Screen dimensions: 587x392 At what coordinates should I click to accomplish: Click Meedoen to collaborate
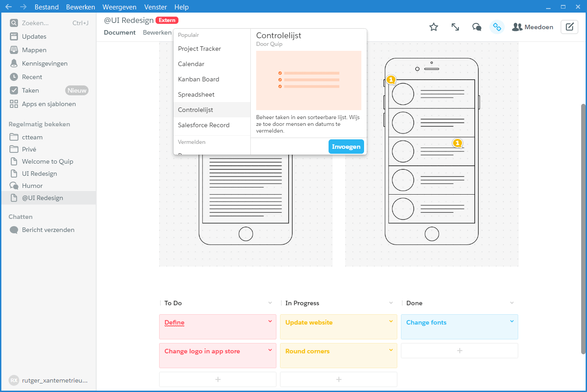[538, 27]
